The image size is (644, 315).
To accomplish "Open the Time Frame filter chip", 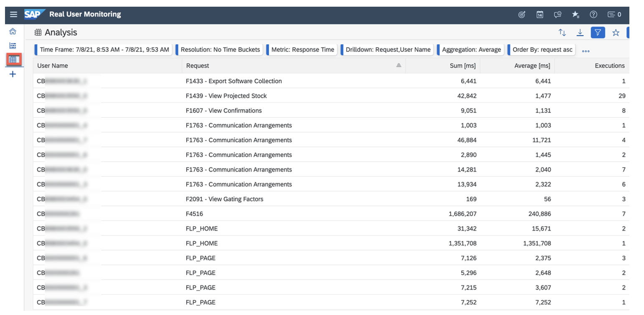I will click(103, 50).
